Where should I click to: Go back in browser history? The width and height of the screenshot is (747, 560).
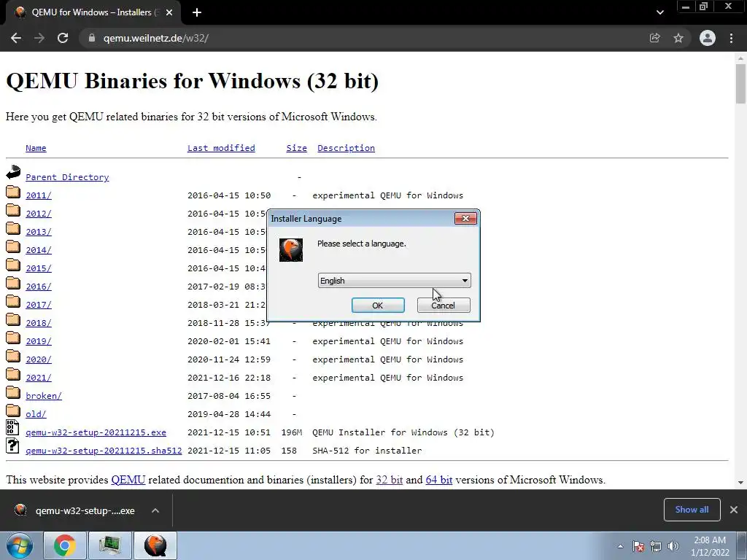16,38
